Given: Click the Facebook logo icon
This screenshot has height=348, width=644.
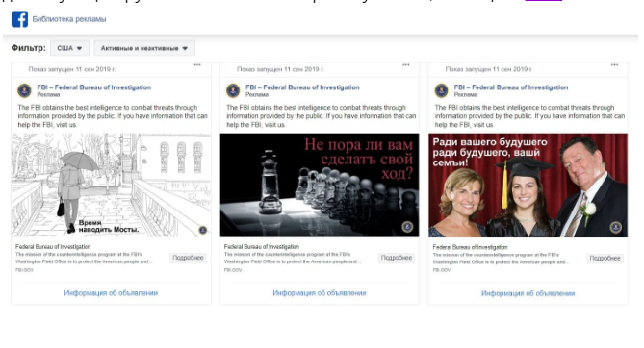Looking at the screenshot, I should 19,19.
